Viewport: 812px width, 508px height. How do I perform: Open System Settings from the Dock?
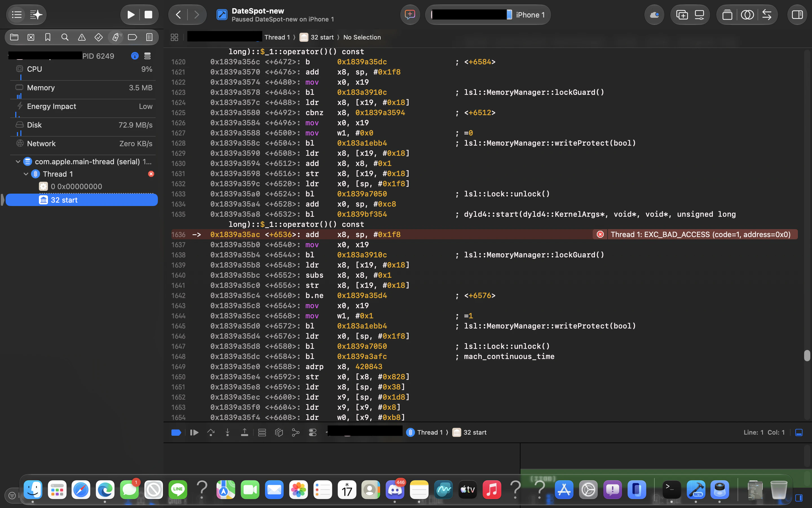[588, 490]
